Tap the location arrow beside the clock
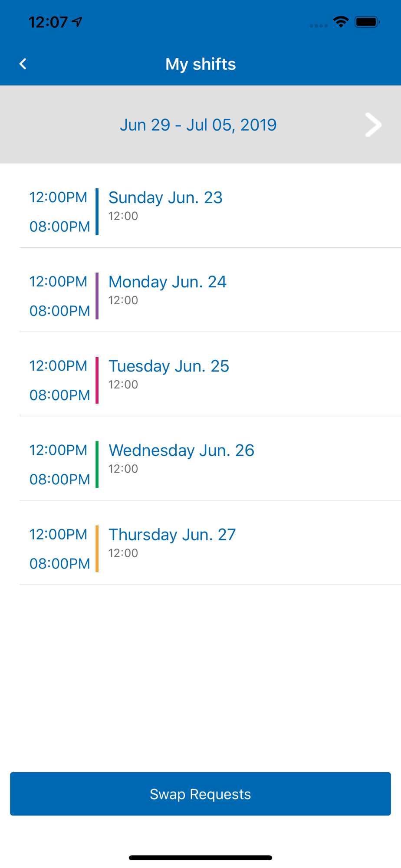This screenshot has width=401, height=868. pyautogui.click(x=77, y=22)
